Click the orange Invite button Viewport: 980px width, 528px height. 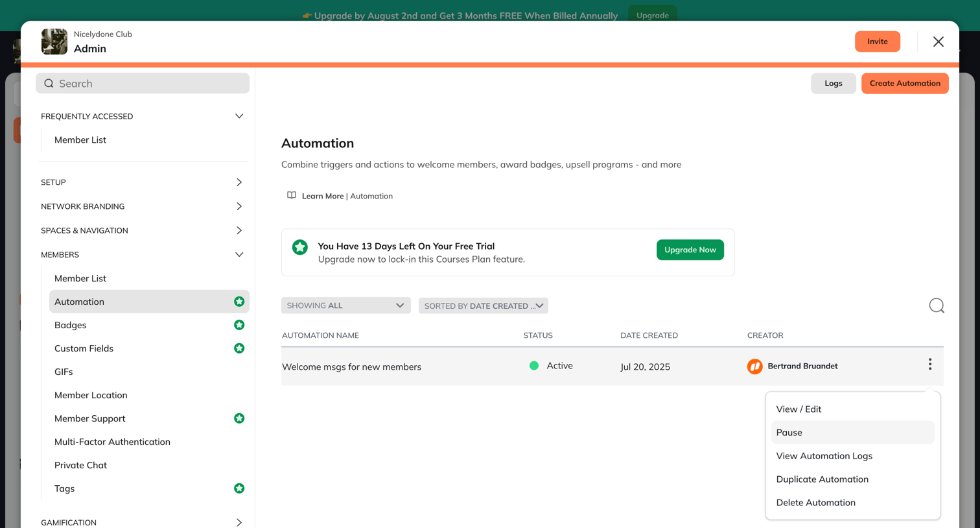(877, 42)
